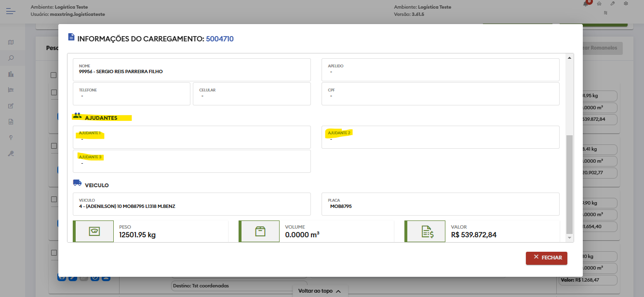The width and height of the screenshot is (644, 297).
Task: Open the settings gear icon
Action: coord(626,4)
